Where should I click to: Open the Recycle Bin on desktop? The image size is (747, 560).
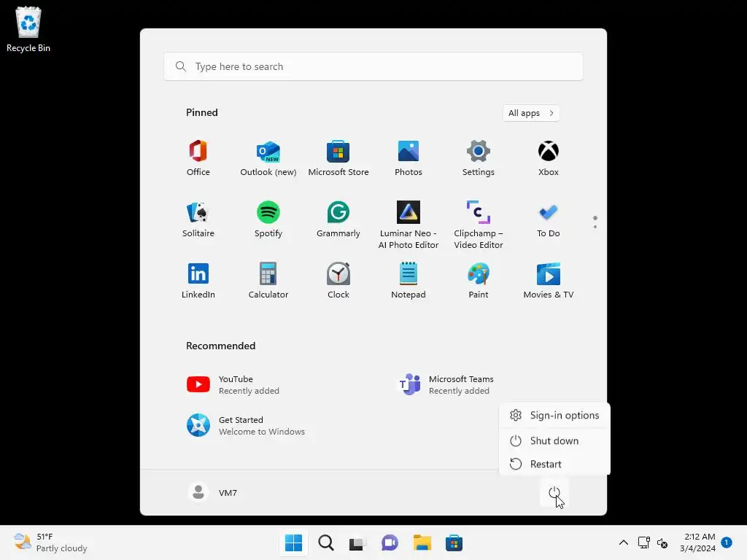(28, 29)
